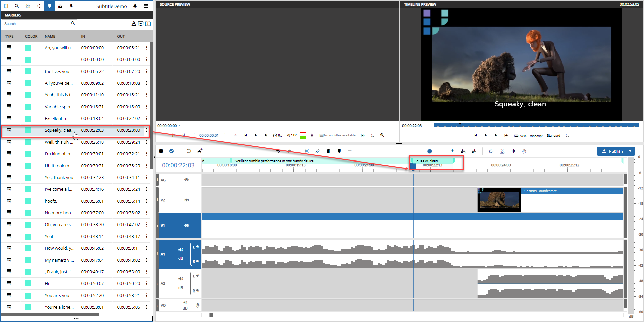The width and height of the screenshot is (644, 322).
Task: Click the link clips chain icon
Action: click(x=317, y=151)
